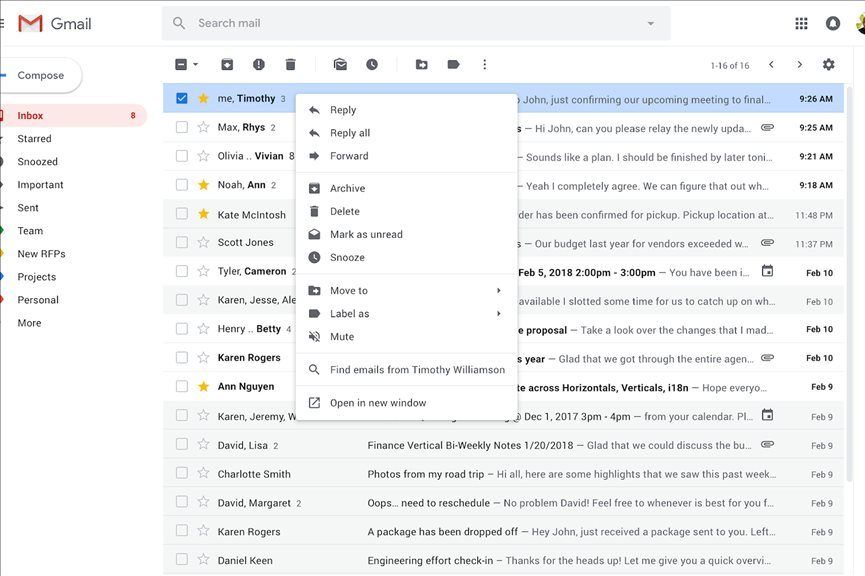This screenshot has height=576, width=865.
Task: Open the Starred folder in sidebar
Action: (34, 139)
